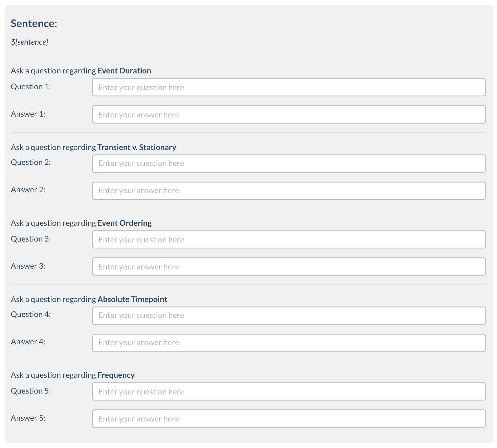Select the Question 4 text field
The height and width of the screenshot is (448, 497).
pos(289,316)
